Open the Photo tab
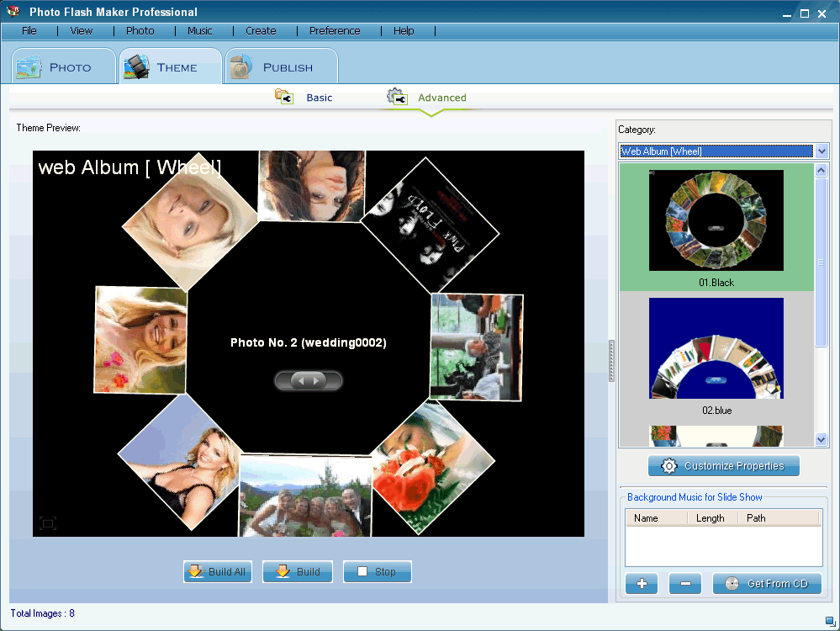 click(x=63, y=67)
